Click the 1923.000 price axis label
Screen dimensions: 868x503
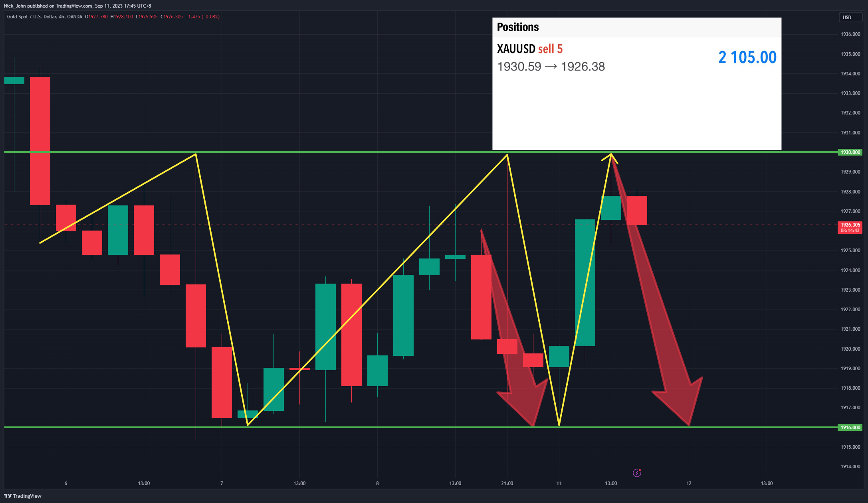tap(850, 290)
